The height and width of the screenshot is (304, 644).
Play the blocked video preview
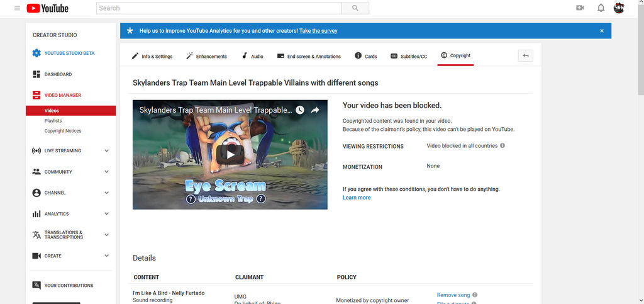point(230,154)
